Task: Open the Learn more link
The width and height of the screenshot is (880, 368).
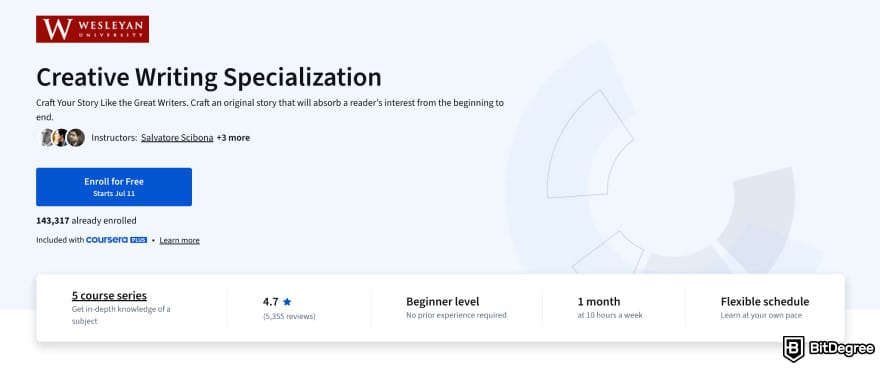Action: [180, 240]
